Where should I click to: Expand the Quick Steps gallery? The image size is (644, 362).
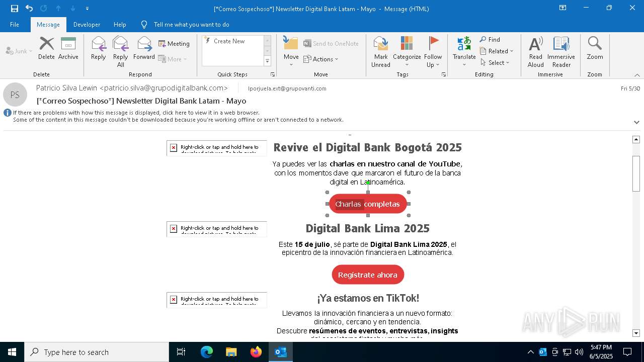(267, 61)
